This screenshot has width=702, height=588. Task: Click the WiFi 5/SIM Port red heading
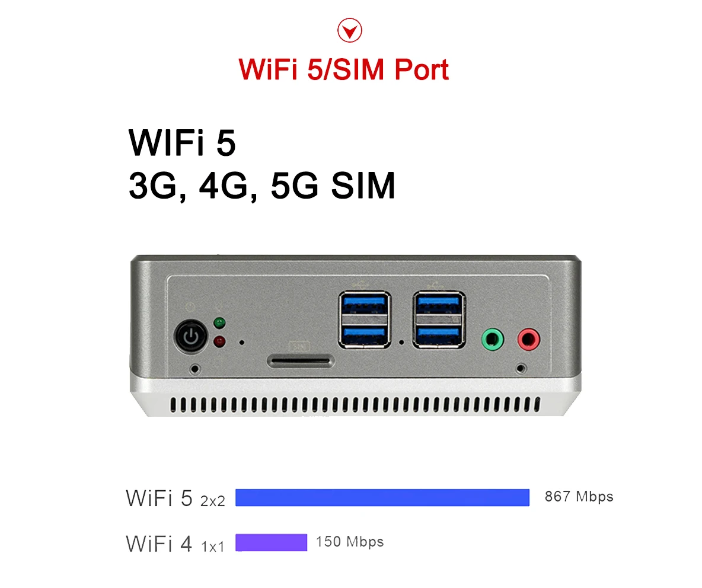[343, 70]
